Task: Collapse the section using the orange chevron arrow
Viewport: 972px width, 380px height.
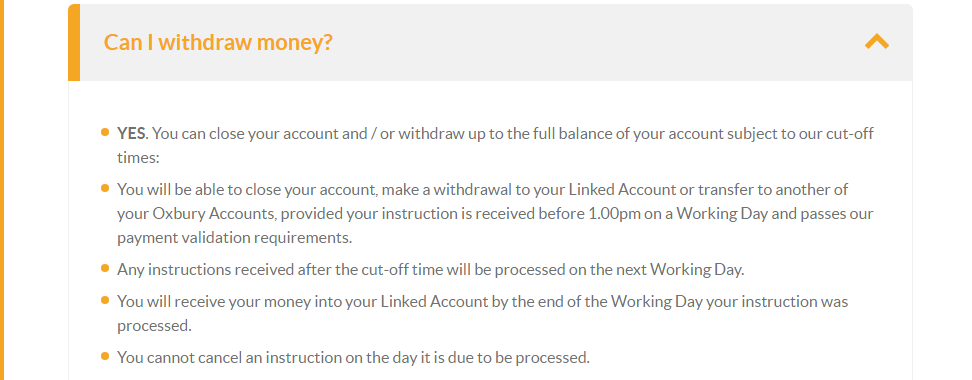Action: [x=877, y=42]
